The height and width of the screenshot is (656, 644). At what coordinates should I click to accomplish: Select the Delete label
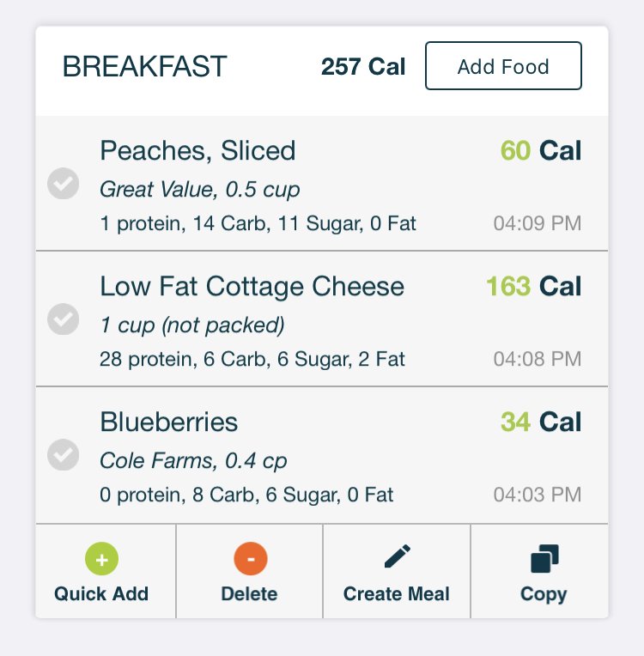(x=249, y=593)
